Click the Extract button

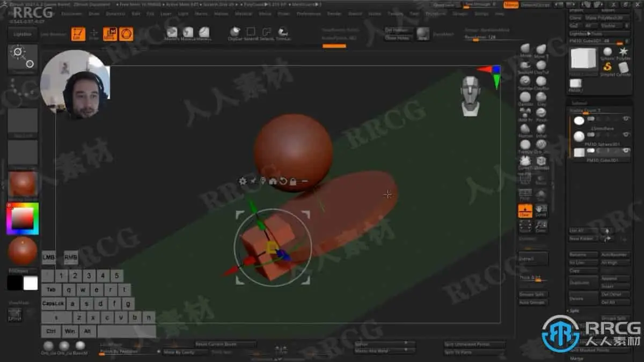point(533,258)
